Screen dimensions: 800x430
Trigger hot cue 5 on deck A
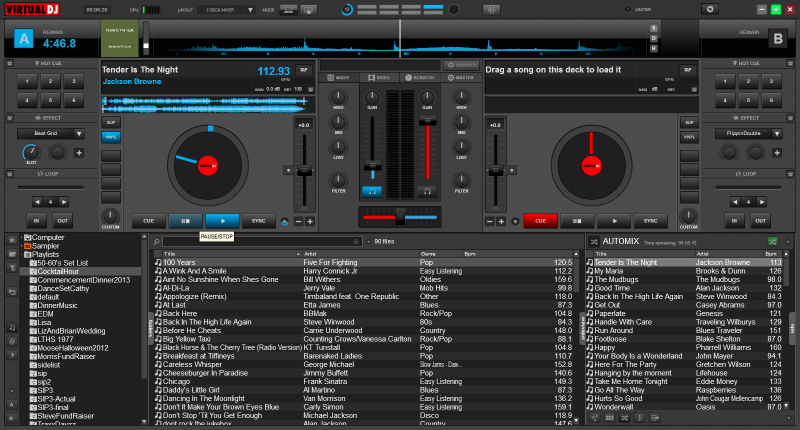[51, 100]
